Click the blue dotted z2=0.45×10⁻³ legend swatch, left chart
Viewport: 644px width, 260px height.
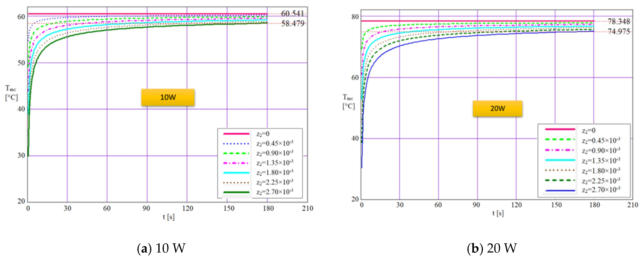coord(236,144)
